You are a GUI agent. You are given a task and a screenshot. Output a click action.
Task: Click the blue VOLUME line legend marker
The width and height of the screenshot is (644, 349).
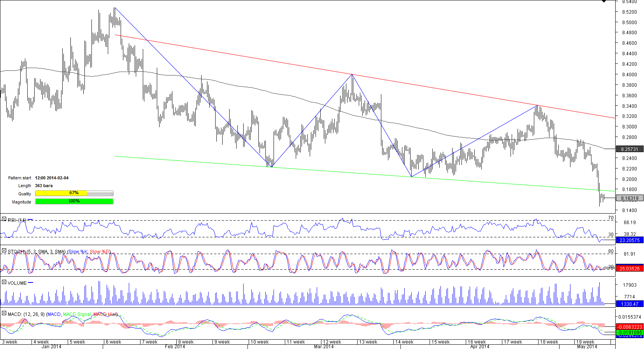click(31, 283)
